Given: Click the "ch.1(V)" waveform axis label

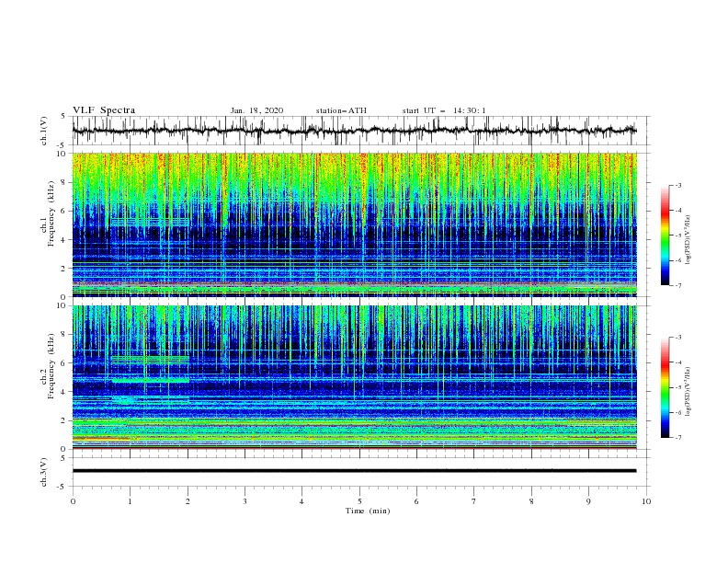Looking at the screenshot, I should click(44, 131).
